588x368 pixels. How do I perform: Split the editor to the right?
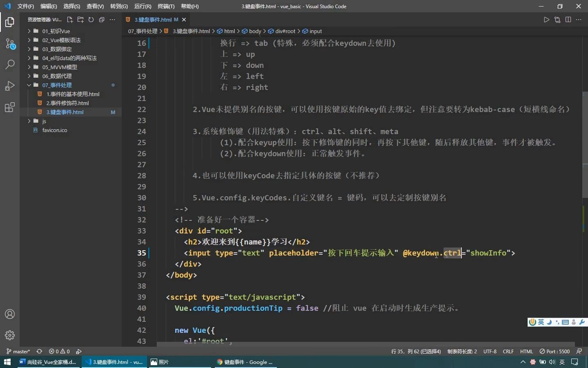[x=568, y=20]
